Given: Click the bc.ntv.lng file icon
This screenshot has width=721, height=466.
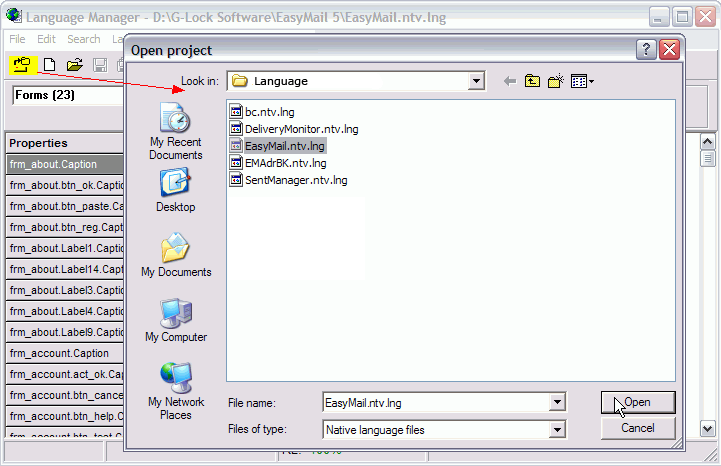Looking at the screenshot, I should point(236,111).
